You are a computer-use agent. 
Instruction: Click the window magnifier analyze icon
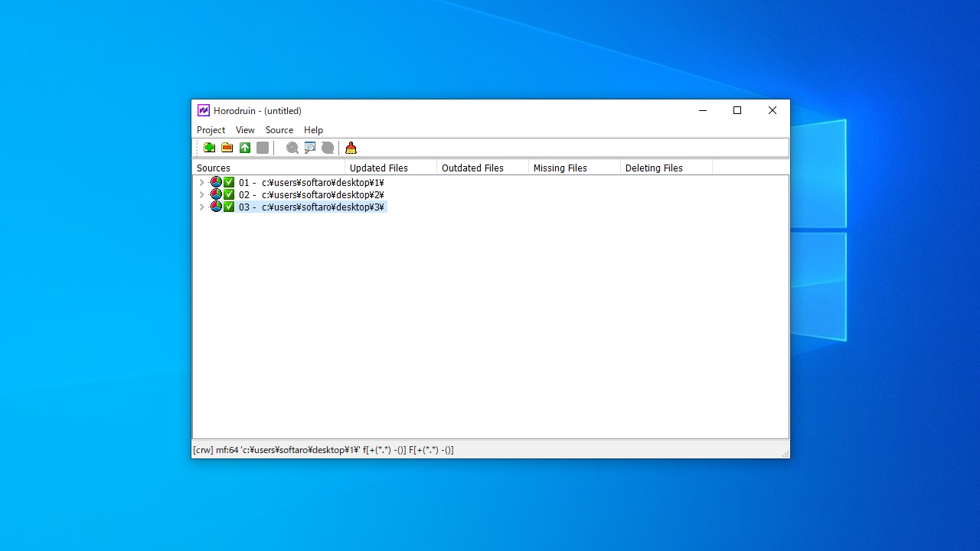310,148
